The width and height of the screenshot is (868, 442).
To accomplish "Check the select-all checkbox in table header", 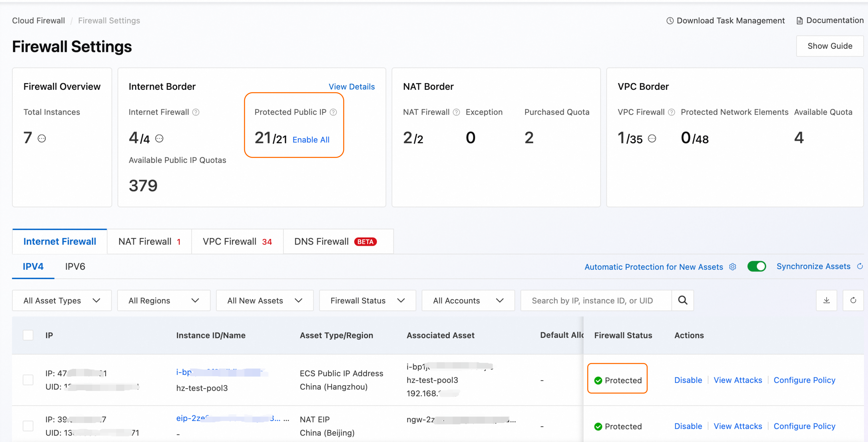I will (x=28, y=335).
